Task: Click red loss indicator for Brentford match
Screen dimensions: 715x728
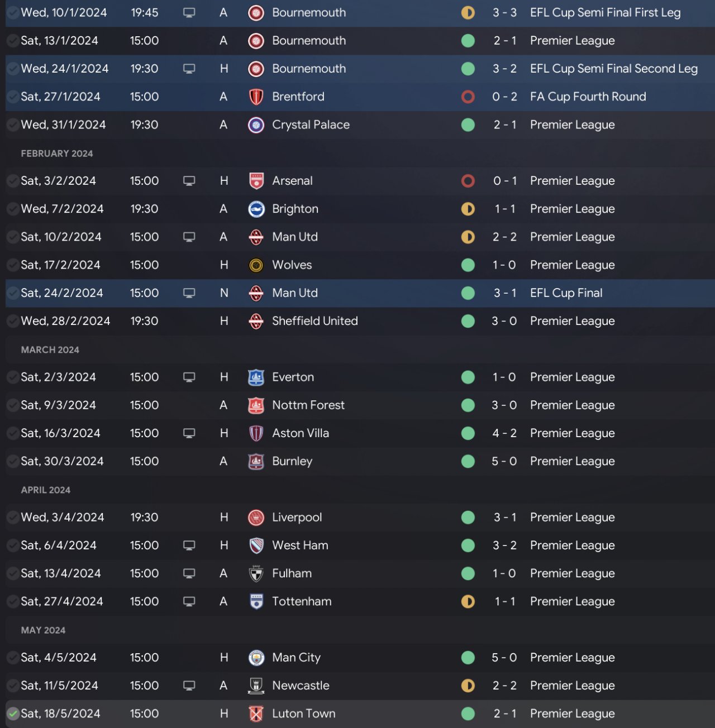Action: [x=468, y=97]
